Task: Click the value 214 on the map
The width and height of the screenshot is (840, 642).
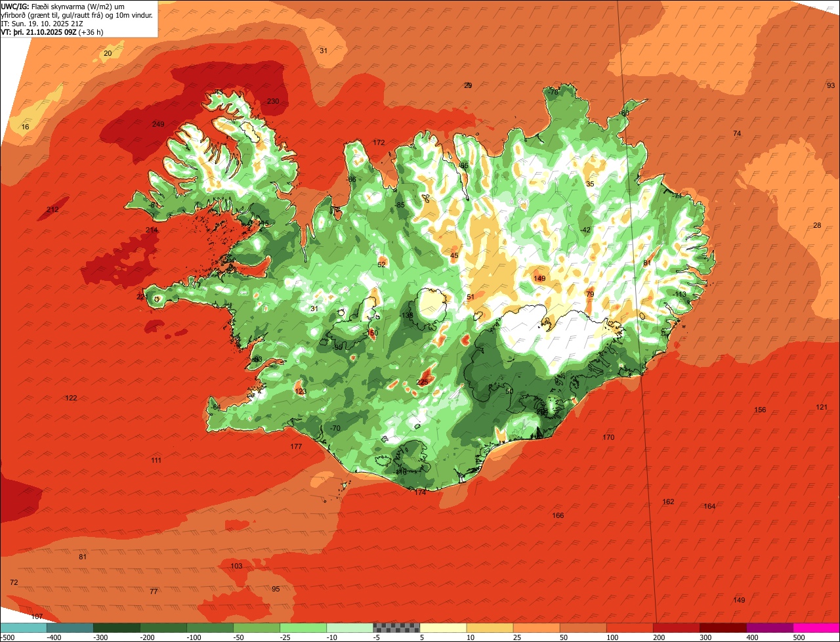Action: click(x=152, y=230)
